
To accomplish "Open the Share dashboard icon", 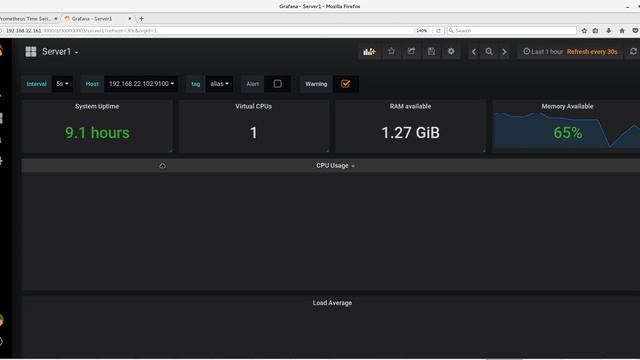I will (411, 51).
